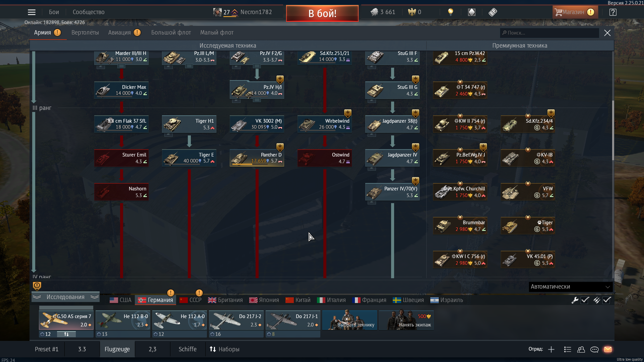The image size is (644, 362).
Task: Select the Flugzeuge preset
Action: coord(117,349)
